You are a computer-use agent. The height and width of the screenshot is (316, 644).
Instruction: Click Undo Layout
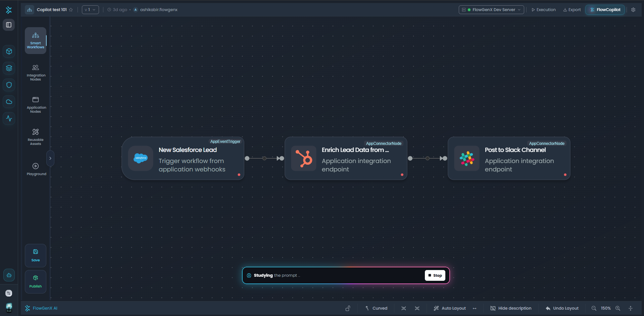point(562,308)
